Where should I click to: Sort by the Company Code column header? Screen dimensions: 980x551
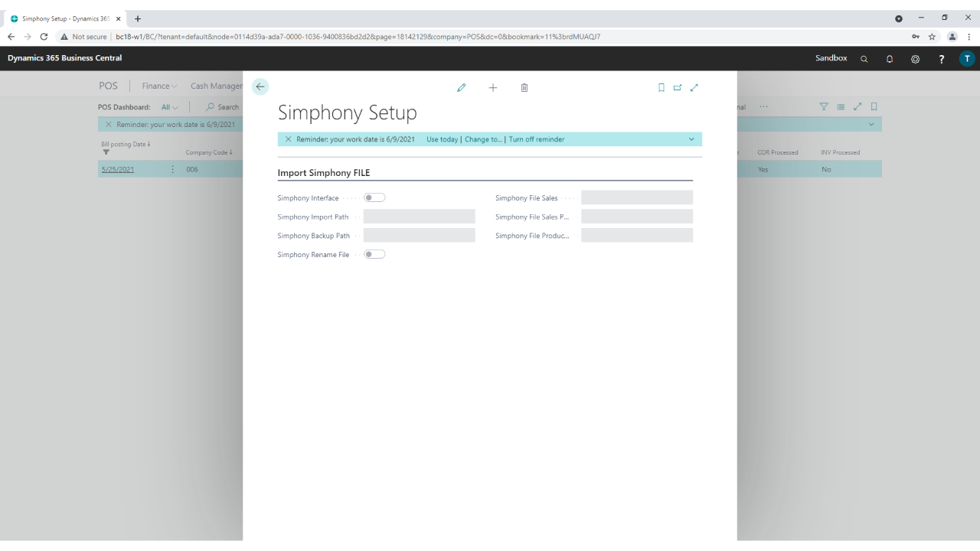209,152
